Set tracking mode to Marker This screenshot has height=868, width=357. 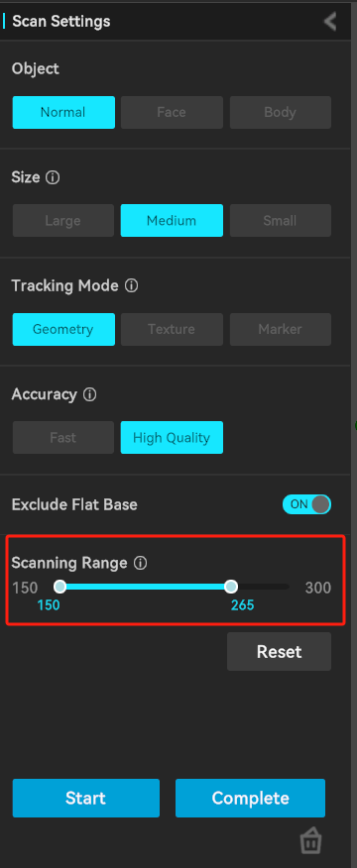tap(281, 329)
